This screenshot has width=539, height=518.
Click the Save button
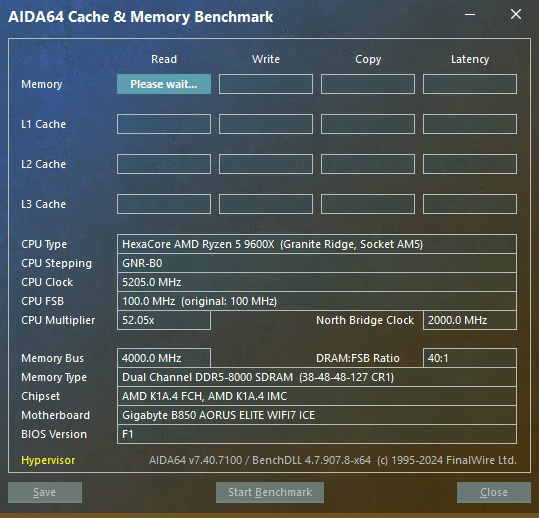[x=45, y=492]
